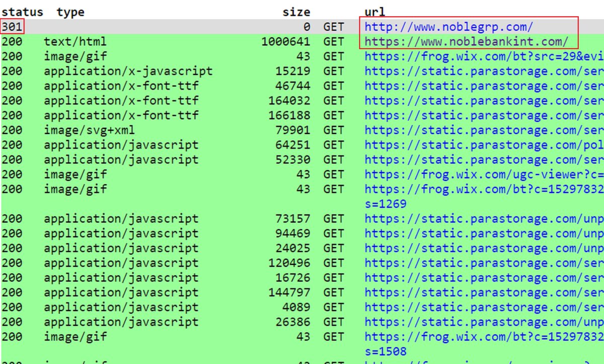Image resolution: width=604 pixels, height=364 pixels.
Task: Select the size value 4089
Action: (x=296, y=307)
